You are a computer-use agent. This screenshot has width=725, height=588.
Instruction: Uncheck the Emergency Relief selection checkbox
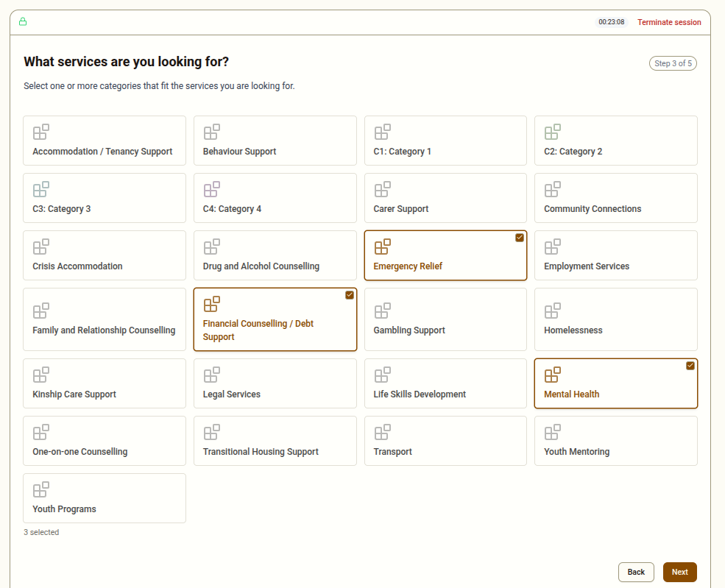(520, 238)
